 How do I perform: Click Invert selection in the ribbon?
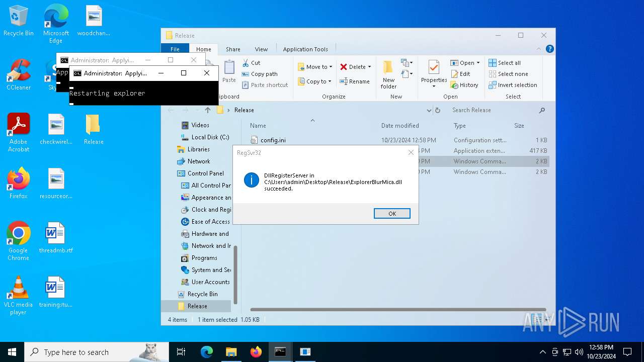coord(513,85)
